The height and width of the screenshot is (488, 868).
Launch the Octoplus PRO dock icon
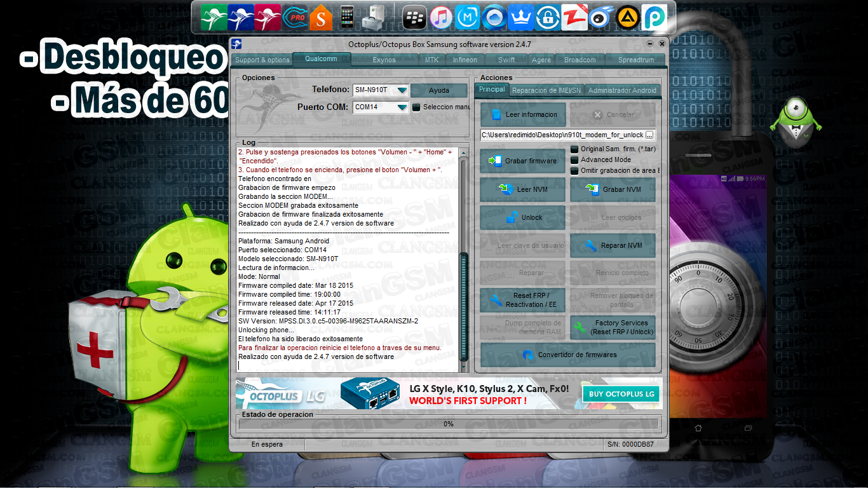(294, 17)
